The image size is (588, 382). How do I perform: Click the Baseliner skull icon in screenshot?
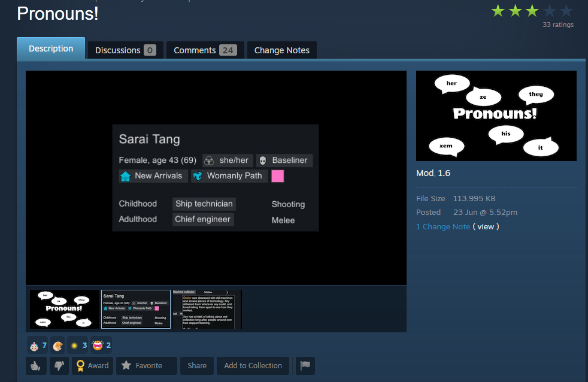(263, 161)
